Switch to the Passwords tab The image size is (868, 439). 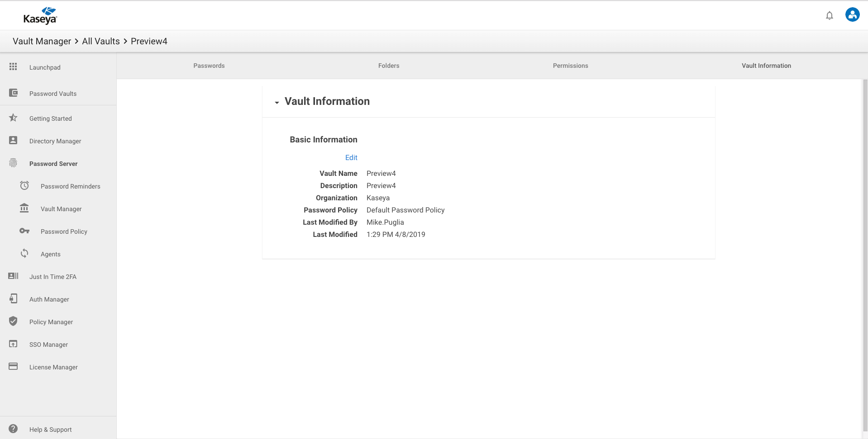point(209,66)
